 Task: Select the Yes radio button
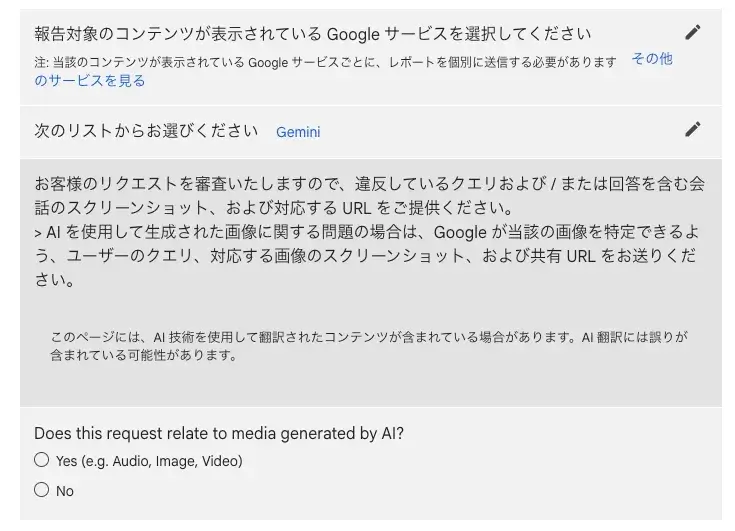(x=42, y=460)
